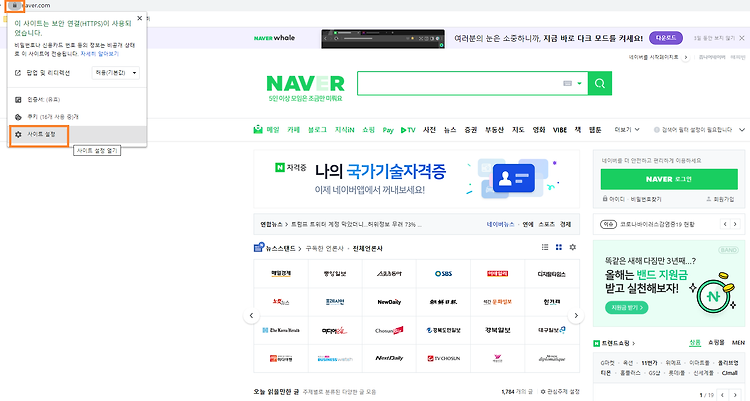Viewport: 750px width, 401px height.
Task: Open the 매일경제 press logo
Action: click(281, 274)
